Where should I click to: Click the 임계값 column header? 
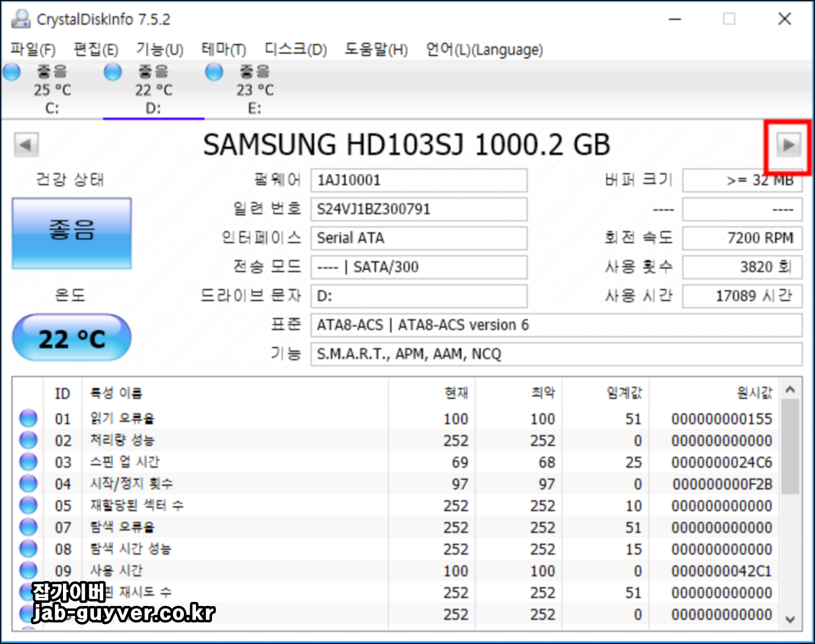605,393
